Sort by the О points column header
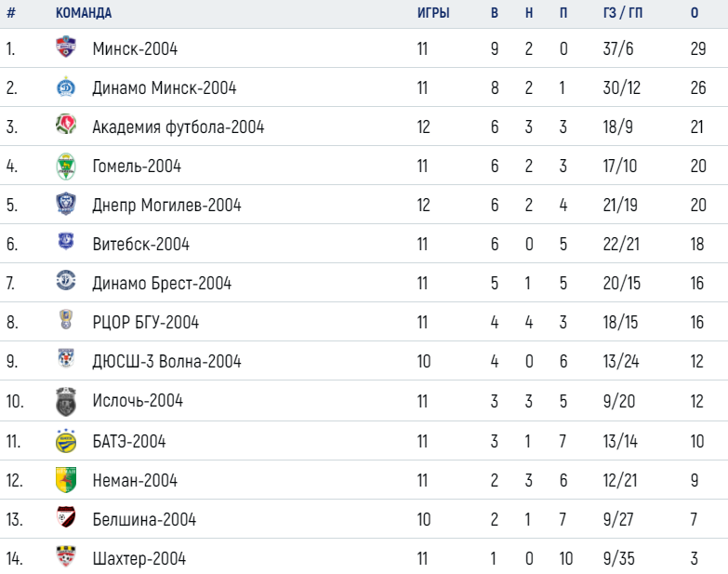Screen dimensions: 728x574 click(695, 12)
